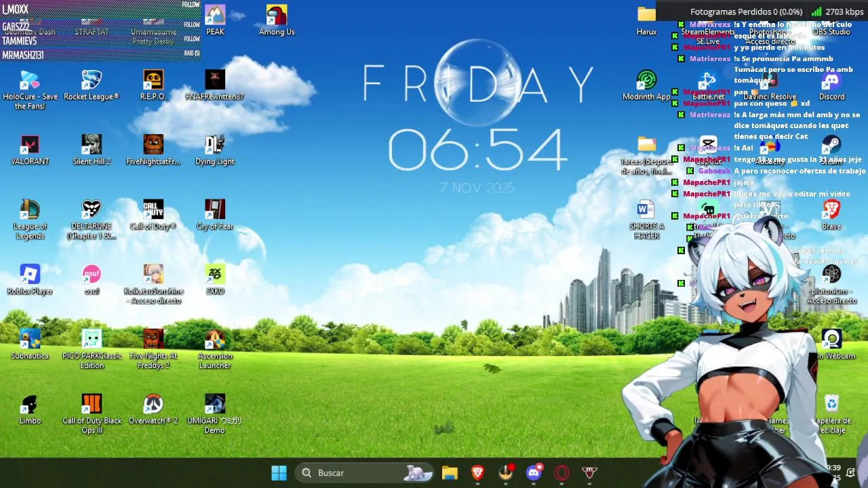
Task: Launch Roblox Player from the desktop
Action: (30, 280)
